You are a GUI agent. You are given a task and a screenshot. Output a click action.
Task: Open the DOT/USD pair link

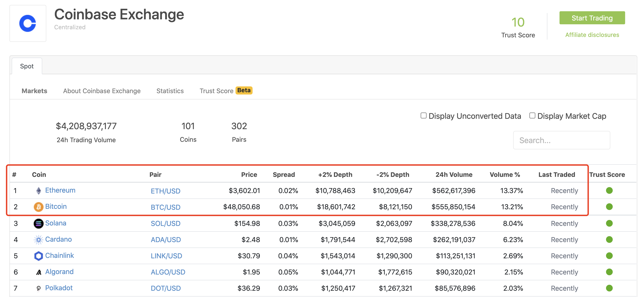coord(166,288)
